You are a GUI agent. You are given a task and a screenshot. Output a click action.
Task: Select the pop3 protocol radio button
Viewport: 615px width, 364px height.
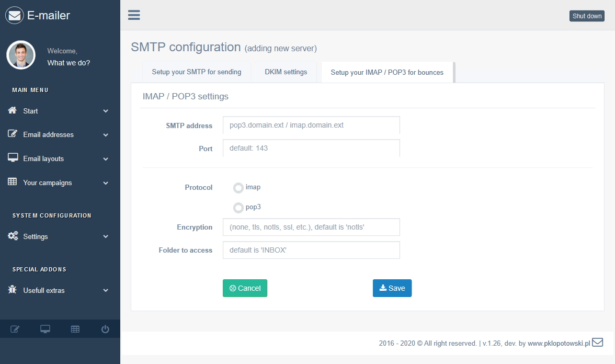tap(238, 208)
